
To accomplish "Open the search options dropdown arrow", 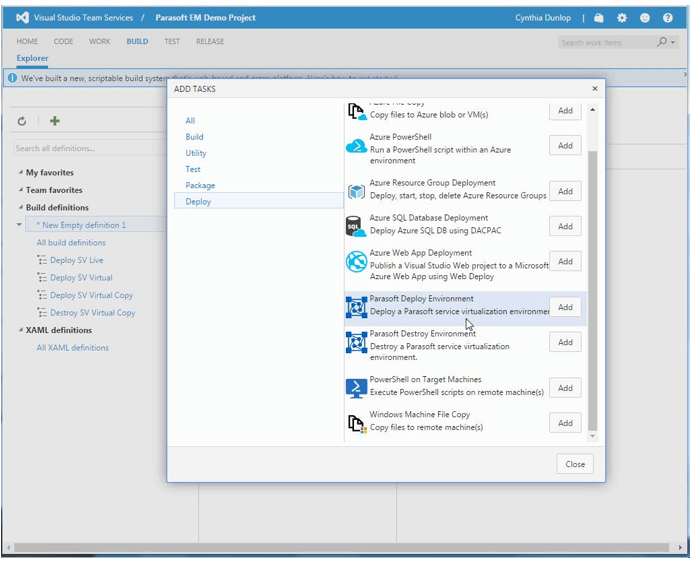I will pyautogui.click(x=673, y=42).
